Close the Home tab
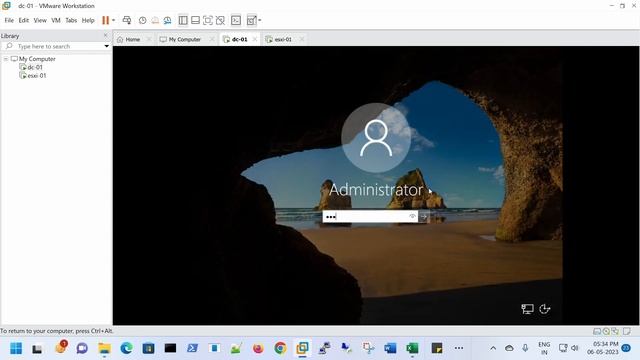 (149, 39)
